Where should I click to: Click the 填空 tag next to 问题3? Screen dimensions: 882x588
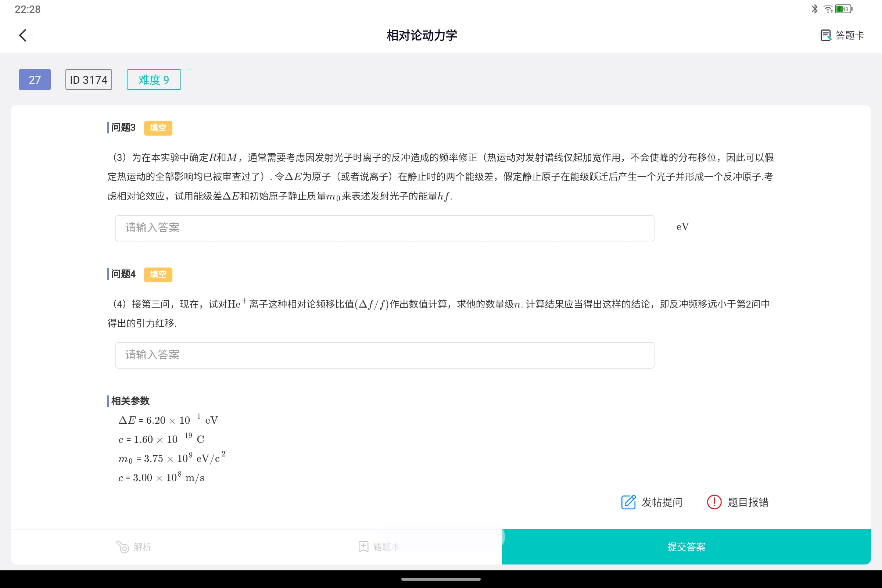pos(158,128)
